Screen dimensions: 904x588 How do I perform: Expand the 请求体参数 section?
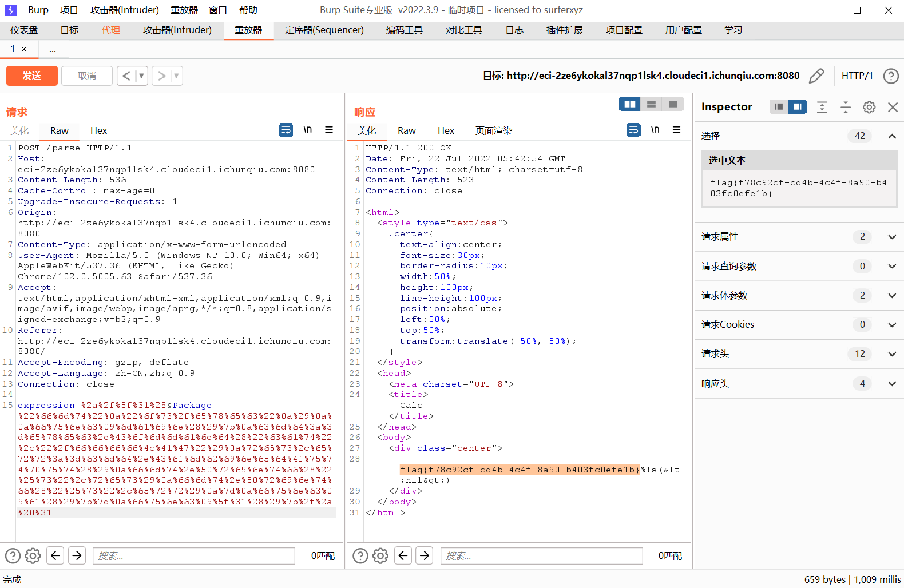point(891,296)
